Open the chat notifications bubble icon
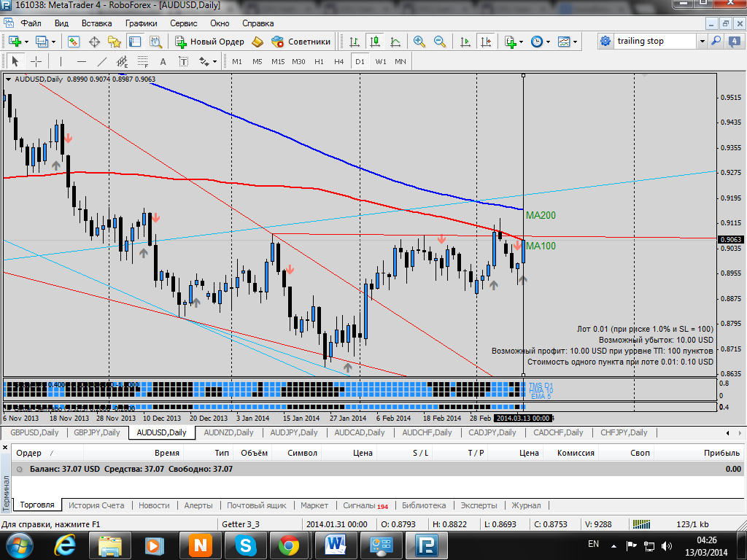This screenshot has width=747, height=560. click(734, 42)
